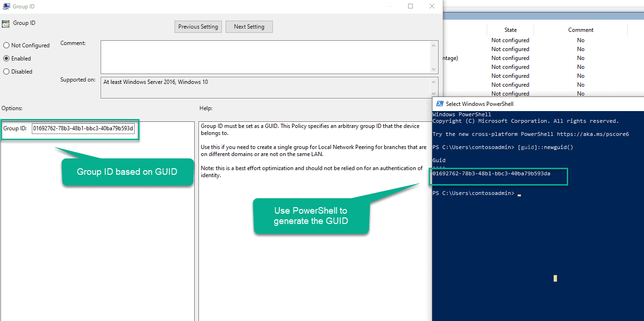Click the generated GUID in PowerShell output

(491, 174)
